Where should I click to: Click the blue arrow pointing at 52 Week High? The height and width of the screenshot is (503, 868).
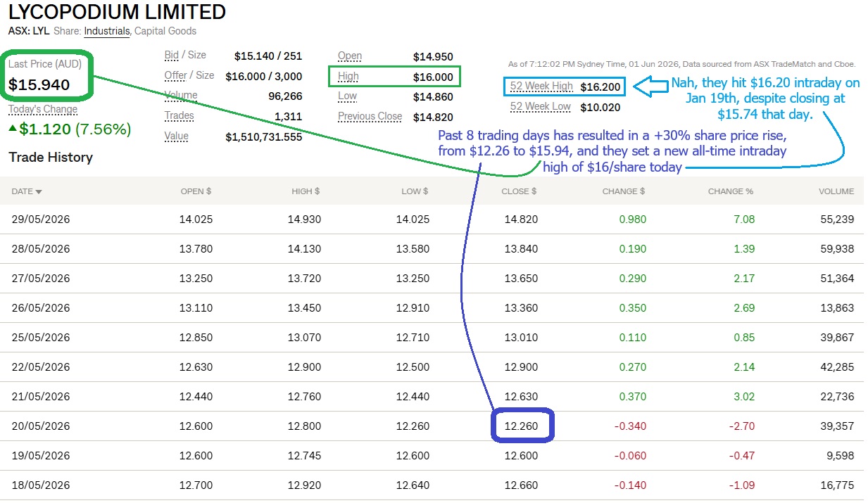point(650,86)
